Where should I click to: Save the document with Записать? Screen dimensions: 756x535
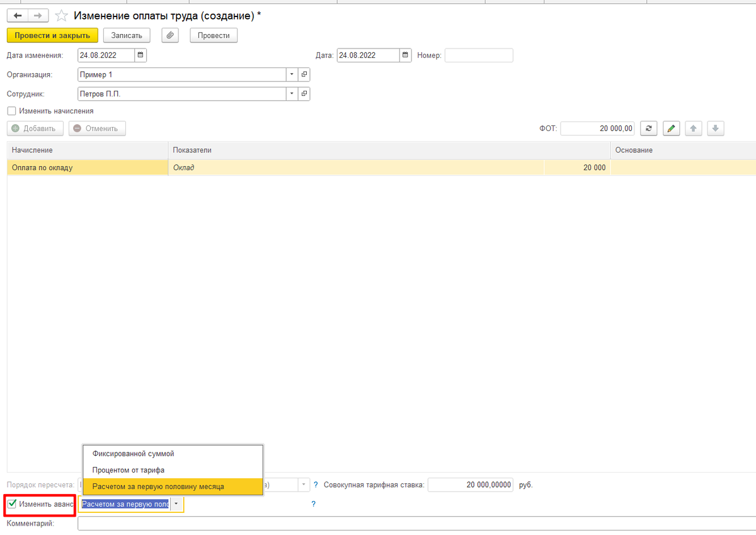[127, 35]
